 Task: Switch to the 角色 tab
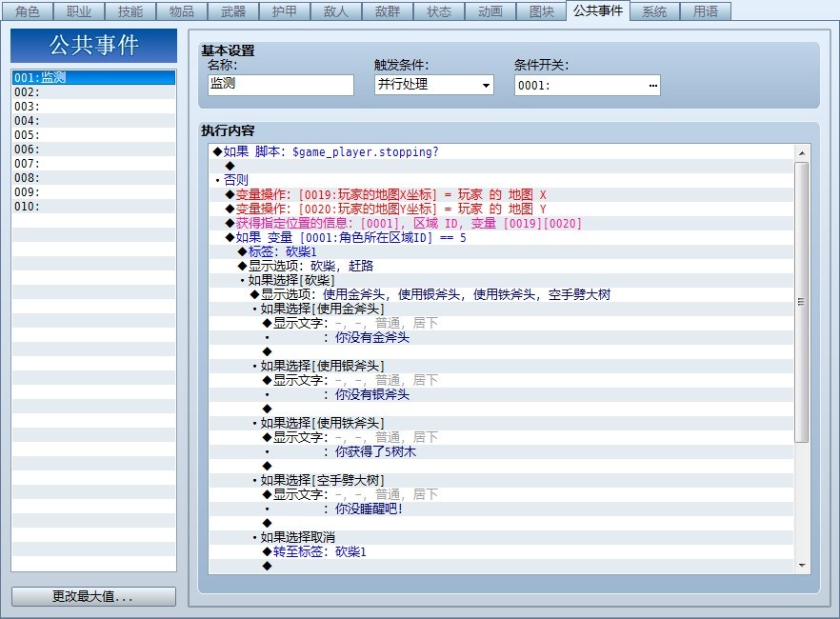click(x=28, y=11)
